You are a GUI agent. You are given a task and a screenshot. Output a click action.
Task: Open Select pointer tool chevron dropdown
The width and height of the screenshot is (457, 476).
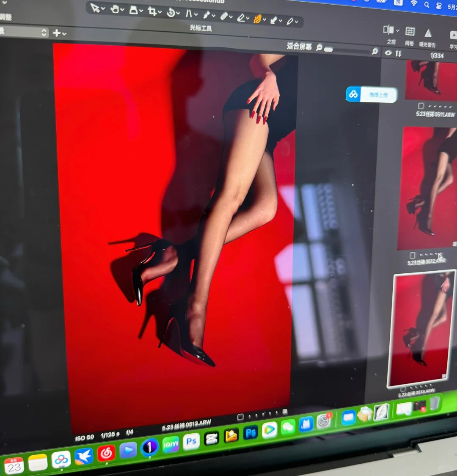pos(103,9)
